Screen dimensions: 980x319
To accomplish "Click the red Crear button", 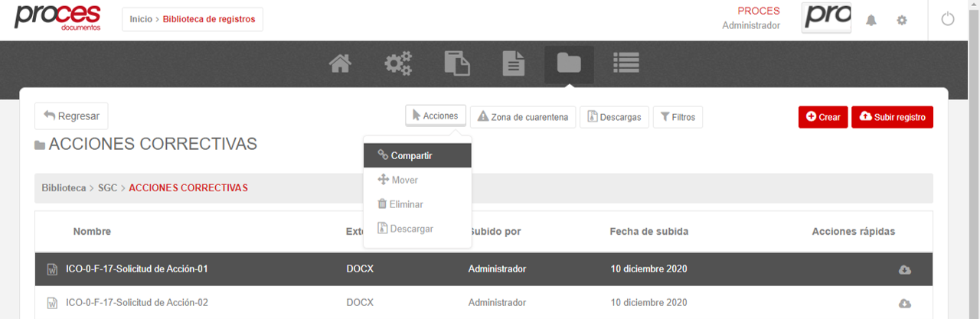I will [x=823, y=117].
